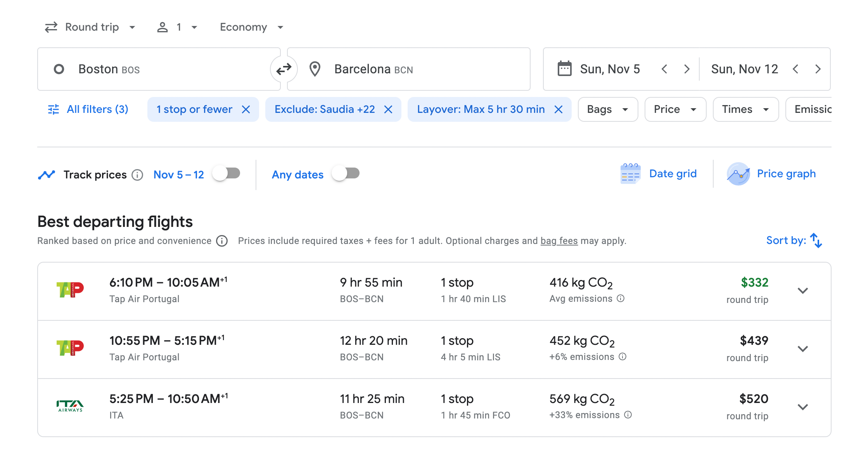Go to next departure date after Nov 5
868x460 pixels.
687,69
